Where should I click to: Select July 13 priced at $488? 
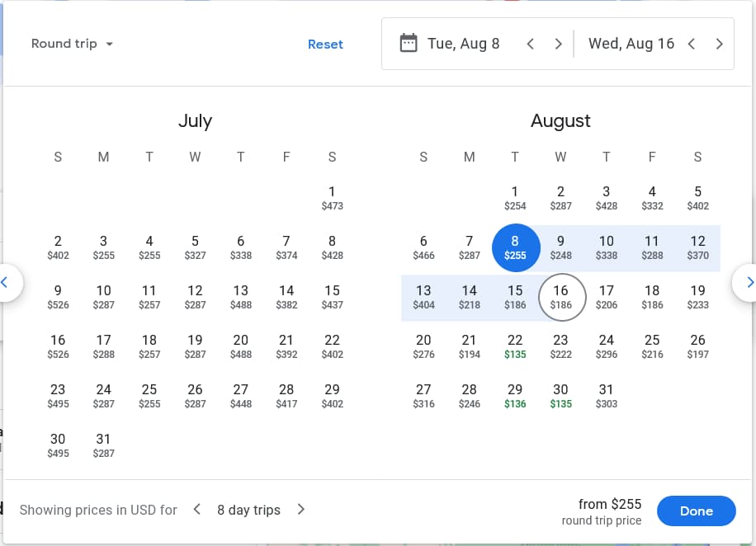[x=241, y=297]
